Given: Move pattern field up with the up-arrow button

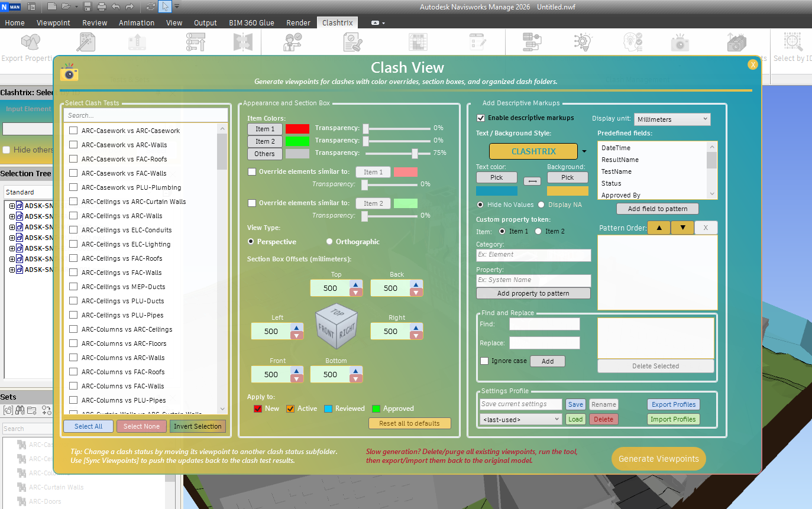Looking at the screenshot, I should point(659,228).
